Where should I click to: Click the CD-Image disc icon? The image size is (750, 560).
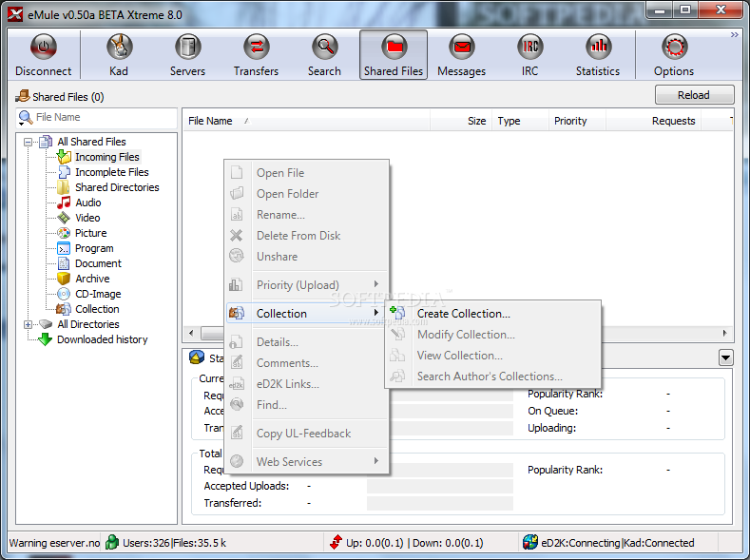tap(64, 294)
